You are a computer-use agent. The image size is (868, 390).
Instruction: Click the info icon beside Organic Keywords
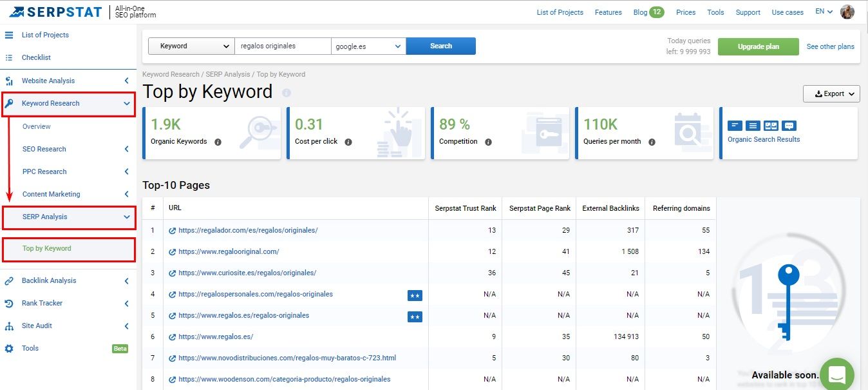pyautogui.click(x=218, y=142)
